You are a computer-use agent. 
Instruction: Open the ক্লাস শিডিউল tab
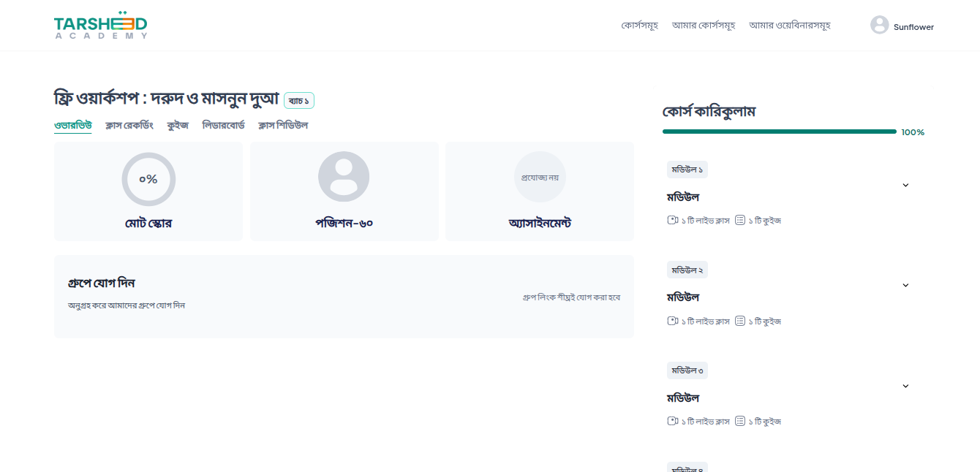pos(283,125)
